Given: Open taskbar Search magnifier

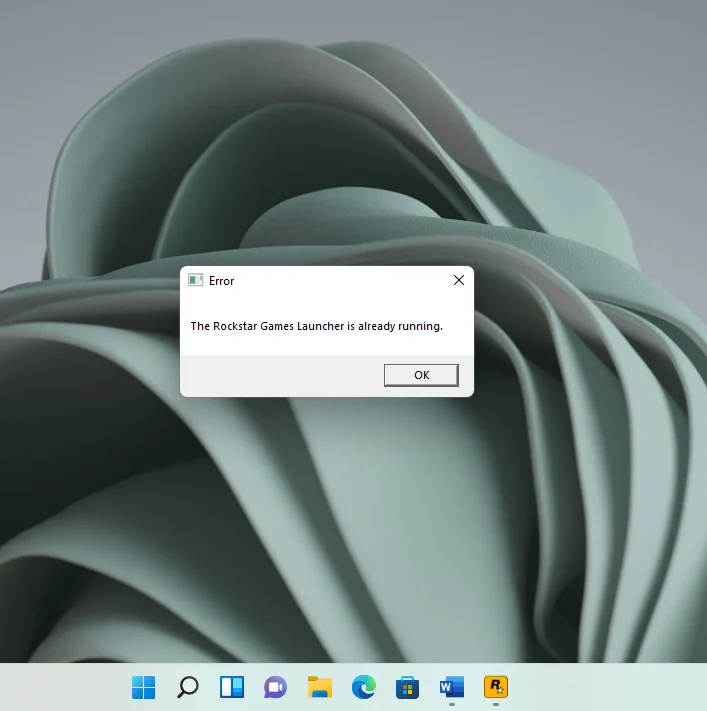Looking at the screenshot, I should point(187,687).
